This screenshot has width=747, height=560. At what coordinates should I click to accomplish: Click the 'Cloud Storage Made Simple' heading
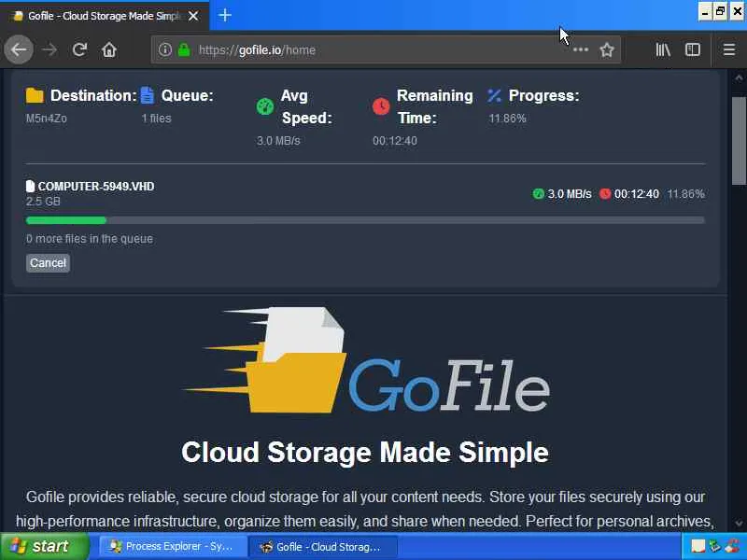click(365, 452)
